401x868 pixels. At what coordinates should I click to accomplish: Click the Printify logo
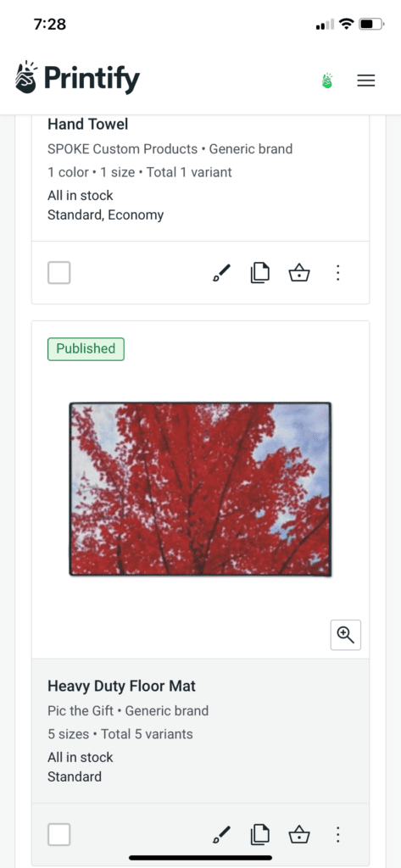click(x=77, y=78)
